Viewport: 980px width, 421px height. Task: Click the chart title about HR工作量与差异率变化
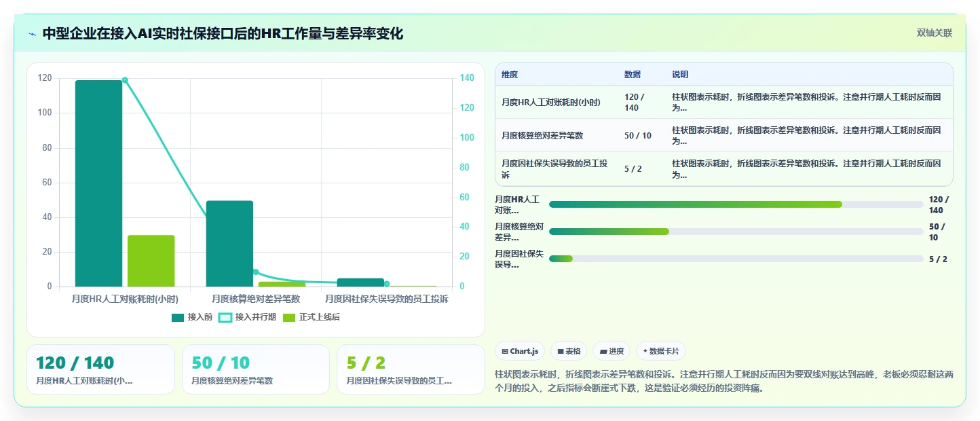[223, 33]
